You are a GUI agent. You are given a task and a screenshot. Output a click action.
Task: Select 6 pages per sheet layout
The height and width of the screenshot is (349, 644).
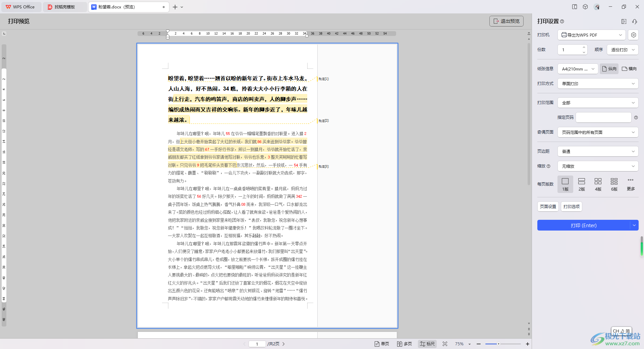click(x=614, y=184)
